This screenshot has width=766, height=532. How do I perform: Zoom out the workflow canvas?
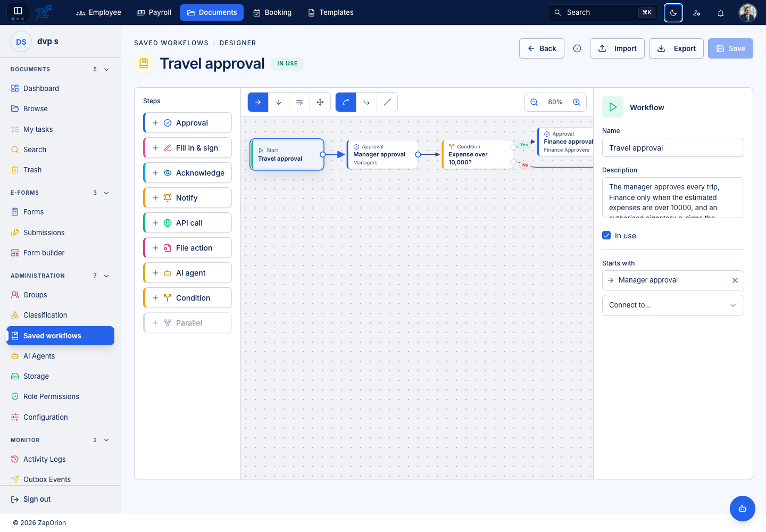pyautogui.click(x=534, y=102)
